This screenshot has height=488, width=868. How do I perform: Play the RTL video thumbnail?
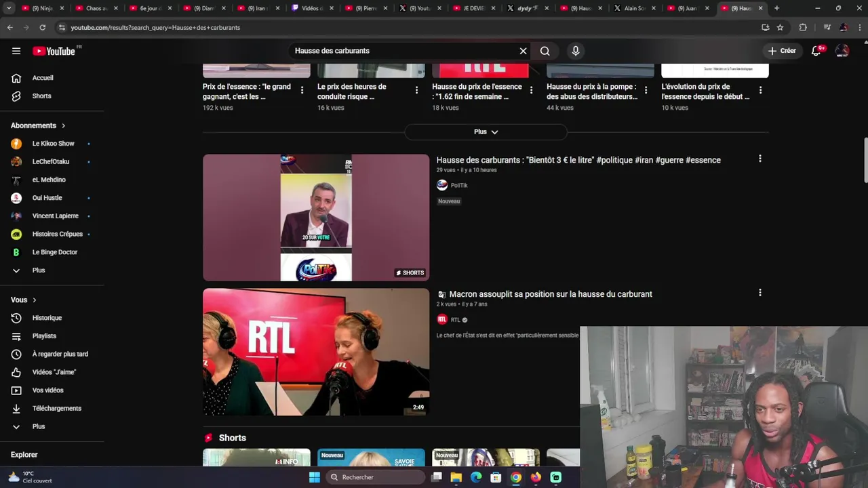pyautogui.click(x=316, y=352)
